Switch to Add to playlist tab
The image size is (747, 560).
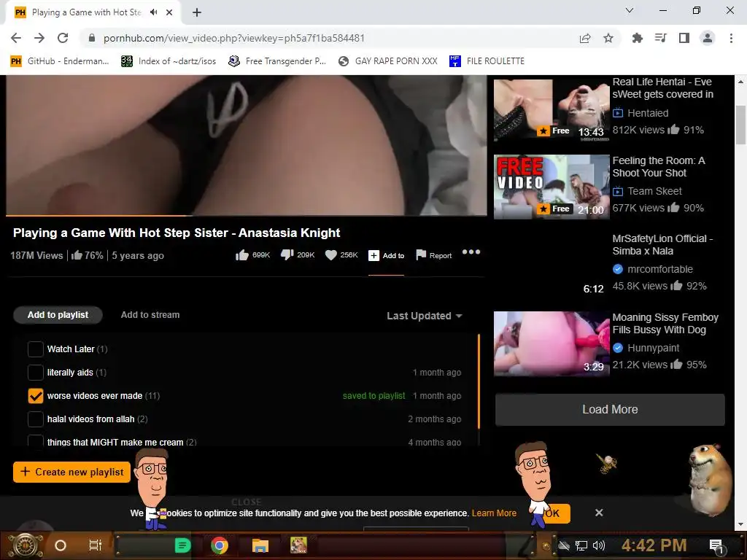pyautogui.click(x=58, y=315)
